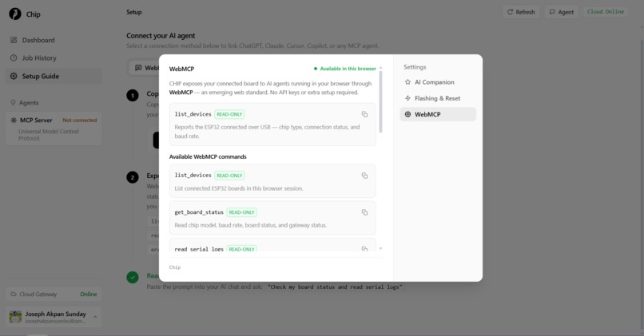Copy list_devices under Available WebMCP commands

point(364,176)
